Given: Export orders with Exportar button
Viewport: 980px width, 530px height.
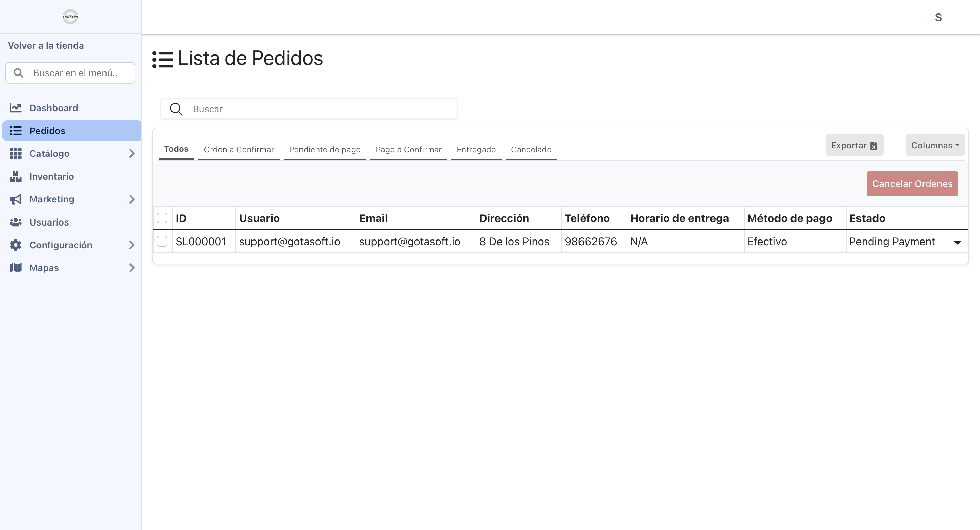Looking at the screenshot, I should (x=854, y=145).
